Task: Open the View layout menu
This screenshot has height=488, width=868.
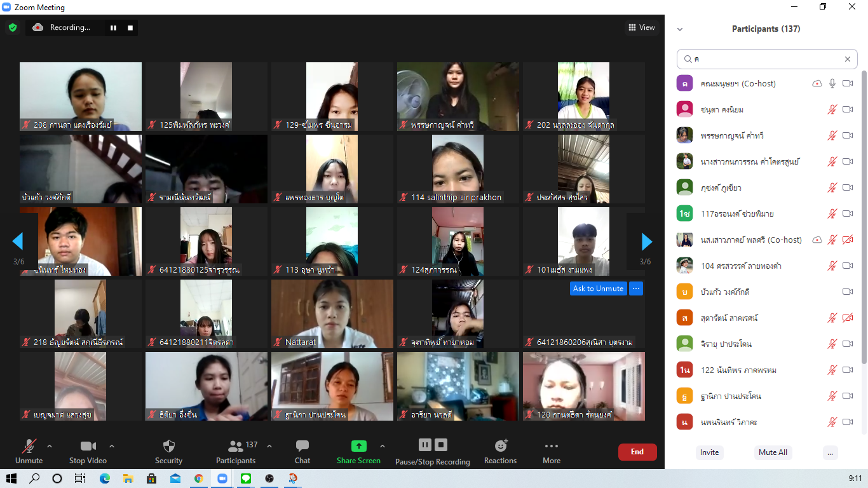Action: pyautogui.click(x=641, y=27)
